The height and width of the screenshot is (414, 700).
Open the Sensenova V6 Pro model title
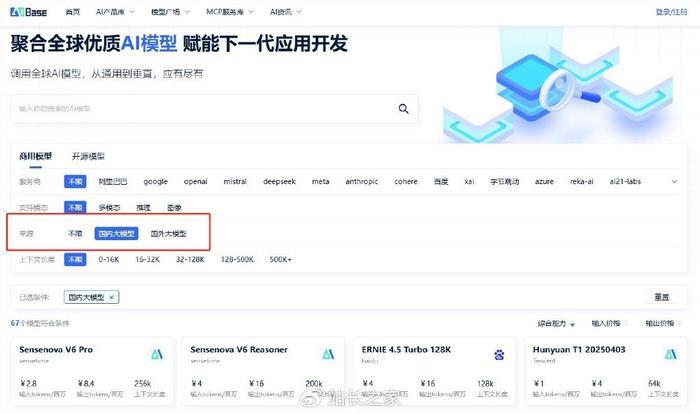(56, 350)
